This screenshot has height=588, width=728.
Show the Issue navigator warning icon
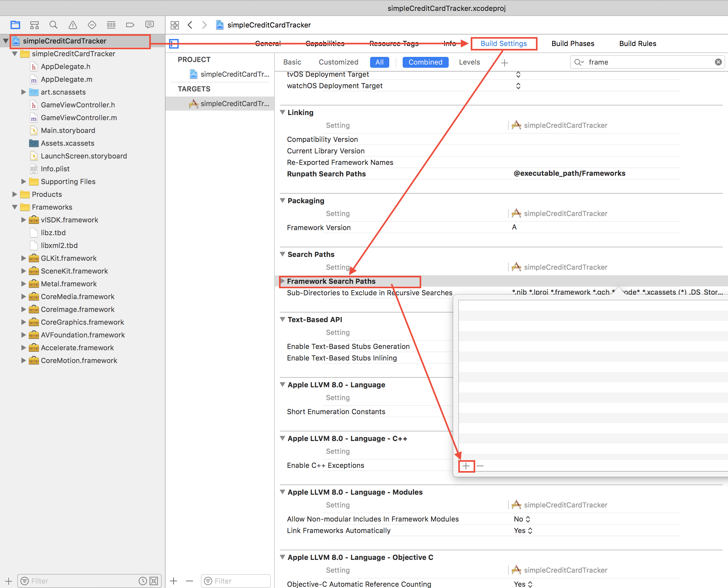coord(73,25)
